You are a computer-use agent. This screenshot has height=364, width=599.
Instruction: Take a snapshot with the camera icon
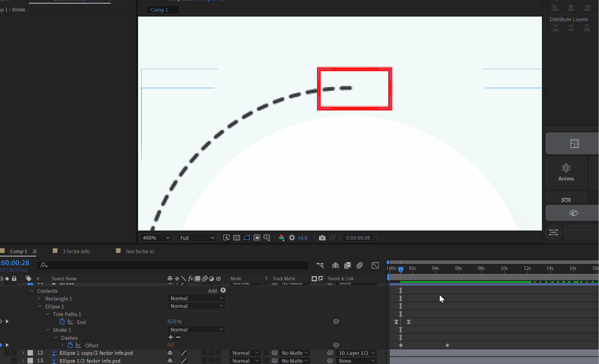[322, 238]
